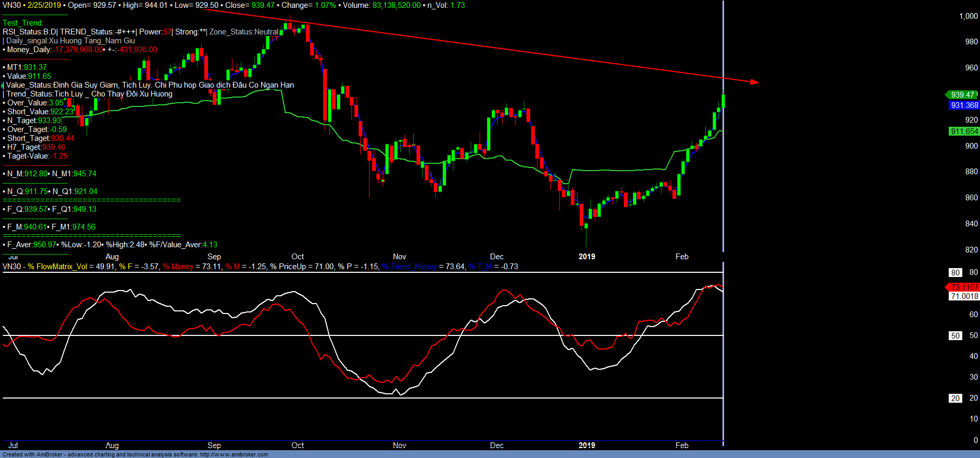Viewport: 980px width, 458px height.
Task: Click the VN30 ticker symbol in chart title
Action: (x=11, y=5)
